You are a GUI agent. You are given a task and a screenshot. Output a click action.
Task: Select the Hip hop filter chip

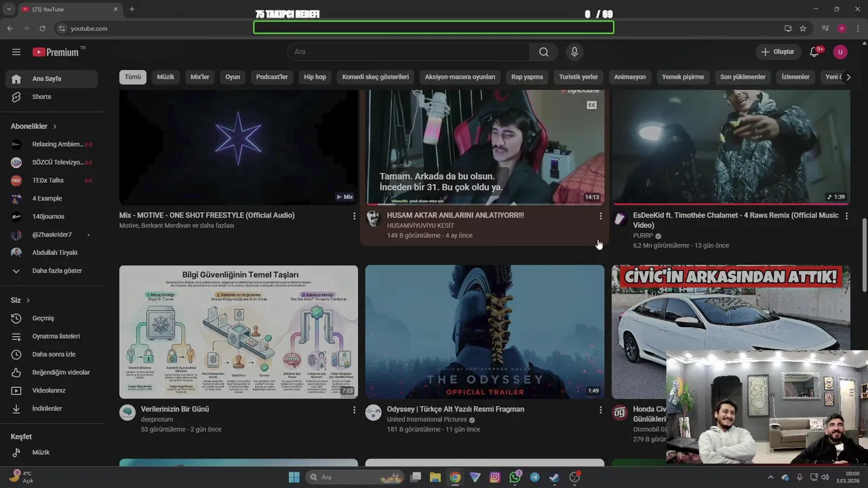[315, 77]
